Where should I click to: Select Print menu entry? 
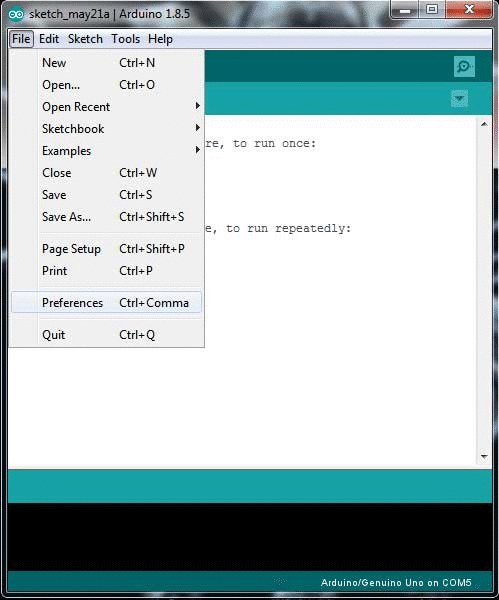tap(107, 271)
